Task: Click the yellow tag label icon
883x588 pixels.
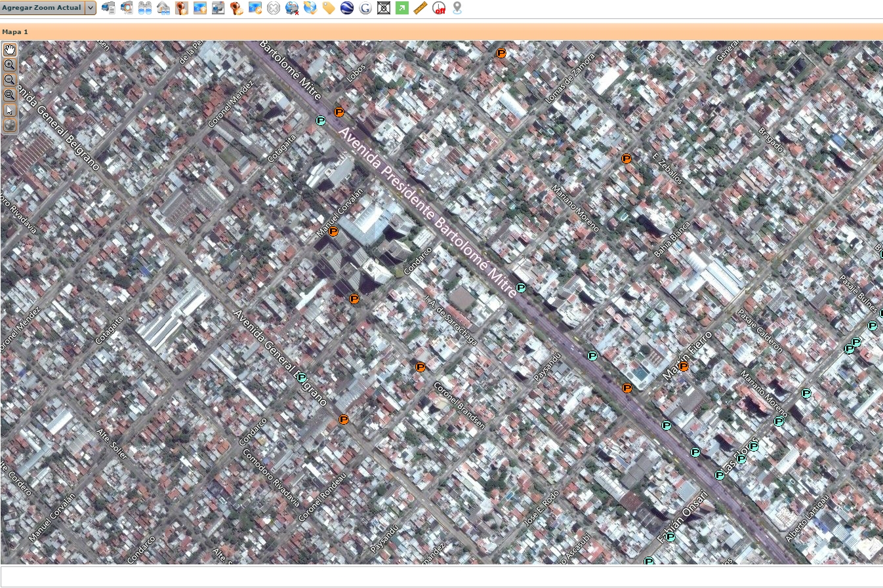Action: point(329,8)
